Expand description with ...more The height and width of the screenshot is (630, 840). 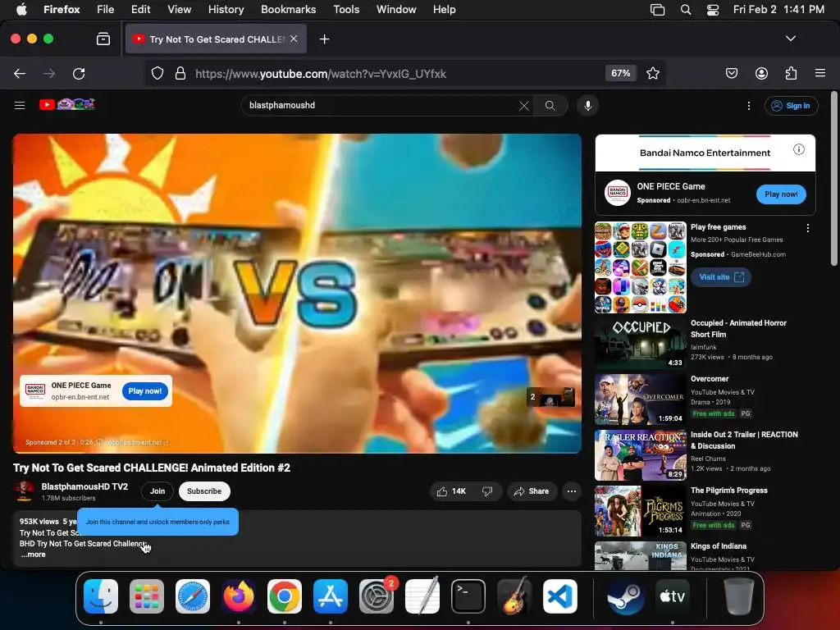click(33, 555)
